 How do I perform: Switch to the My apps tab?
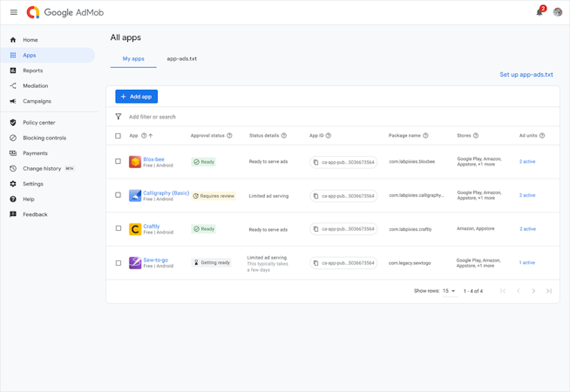click(133, 58)
